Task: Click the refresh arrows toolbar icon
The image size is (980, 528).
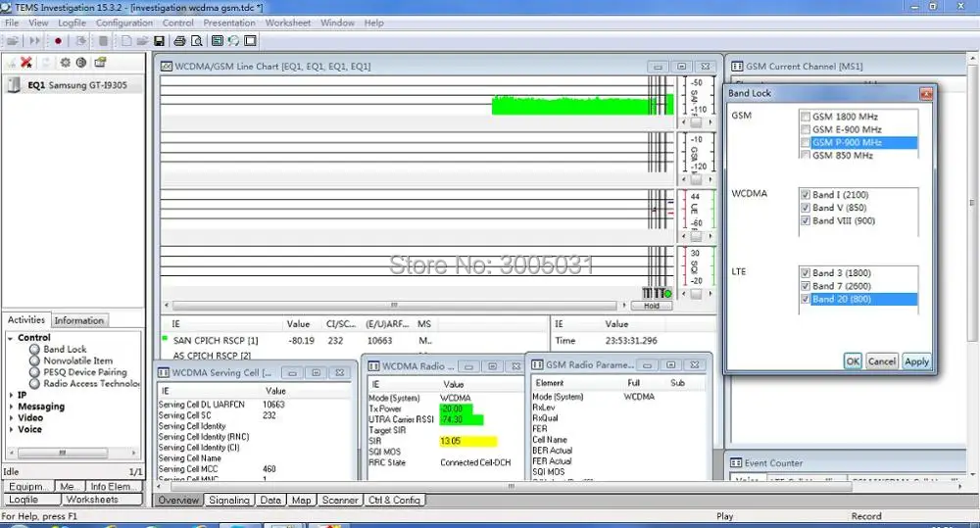Action: coord(234,41)
